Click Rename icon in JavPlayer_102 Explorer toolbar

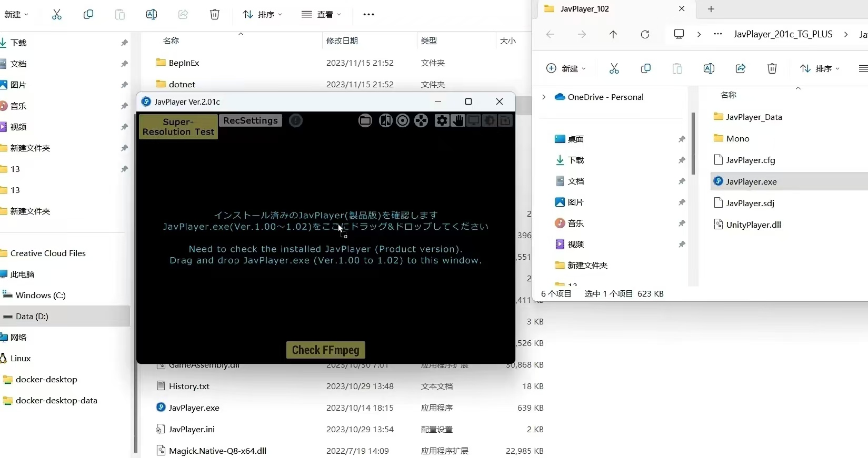[709, 68]
